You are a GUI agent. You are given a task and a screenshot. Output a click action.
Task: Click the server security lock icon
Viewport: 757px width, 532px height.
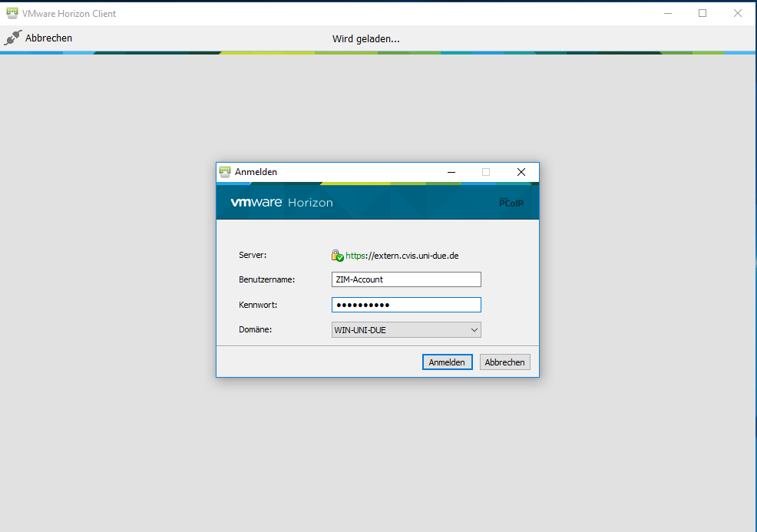(337, 256)
